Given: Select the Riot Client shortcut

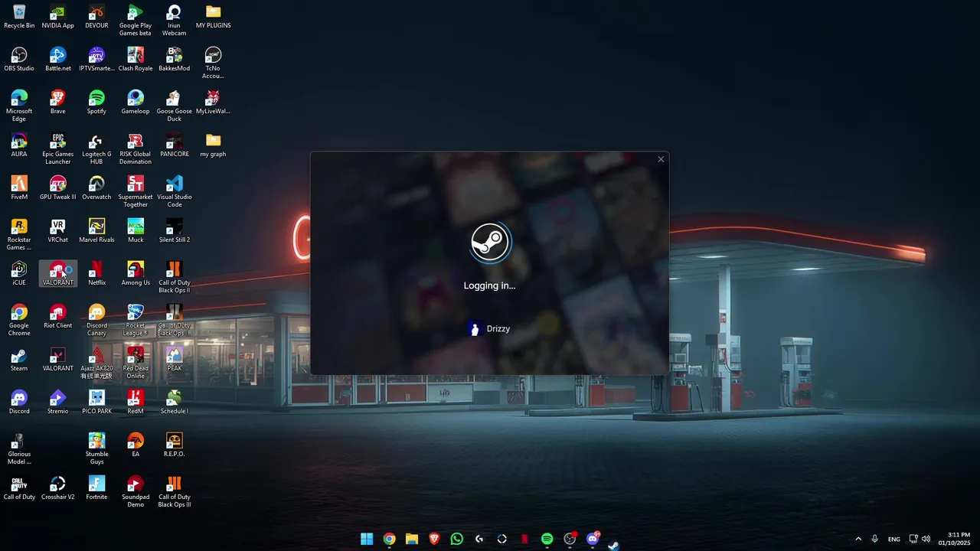Looking at the screenshot, I should coord(58,317).
